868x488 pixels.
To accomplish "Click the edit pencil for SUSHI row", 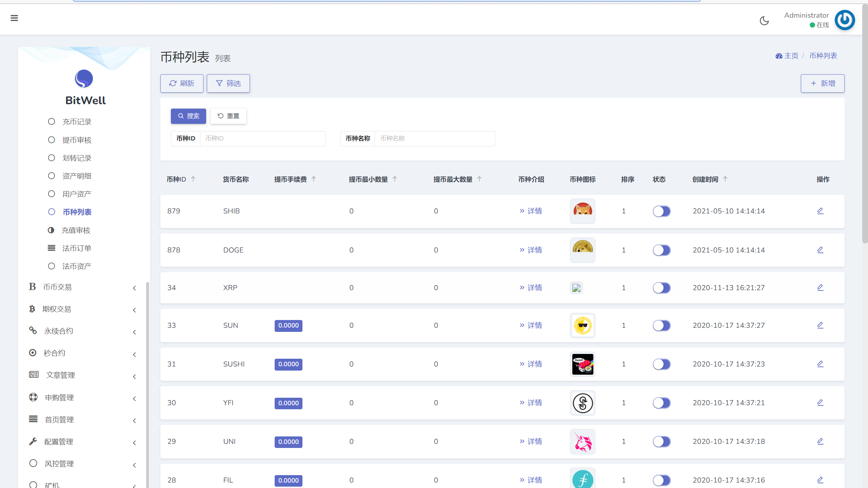I will point(820,364).
